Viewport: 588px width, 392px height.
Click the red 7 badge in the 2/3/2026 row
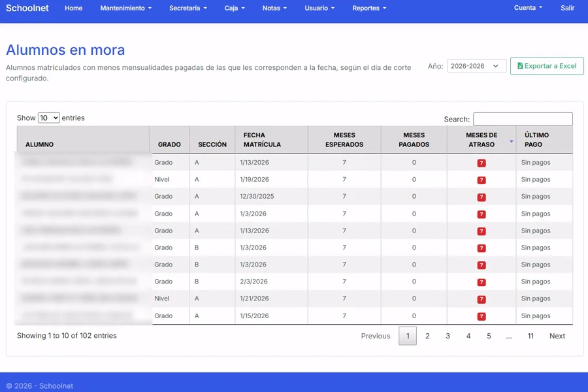482,282
